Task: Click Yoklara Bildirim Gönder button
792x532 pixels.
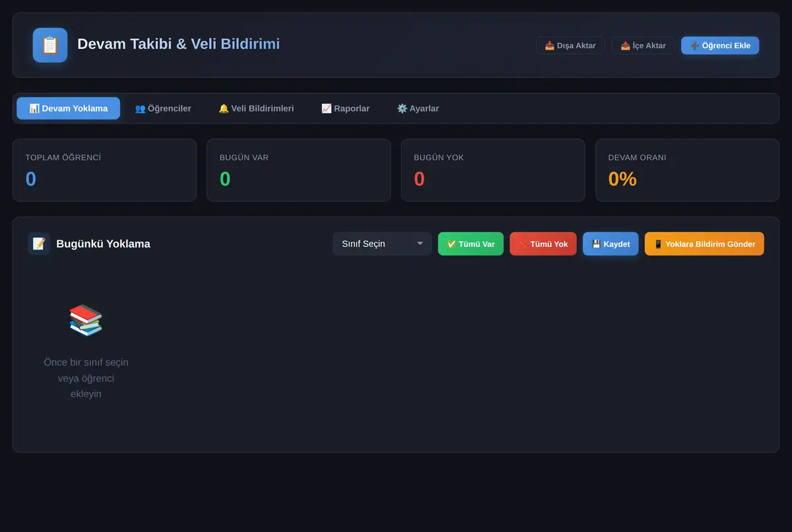Action: tap(704, 244)
